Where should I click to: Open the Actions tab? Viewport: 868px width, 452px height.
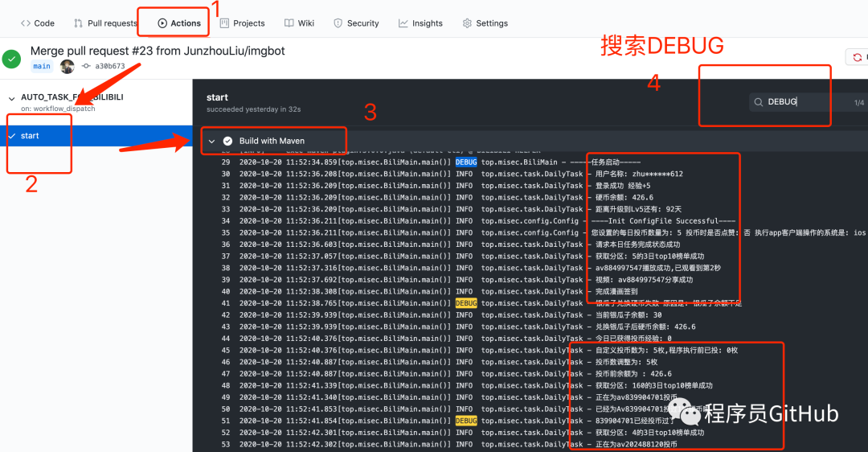[x=178, y=23]
